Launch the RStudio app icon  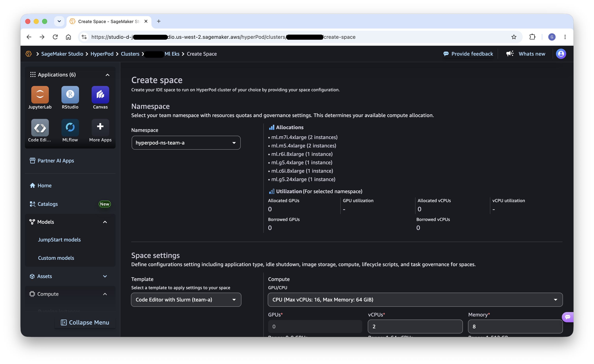click(x=70, y=95)
